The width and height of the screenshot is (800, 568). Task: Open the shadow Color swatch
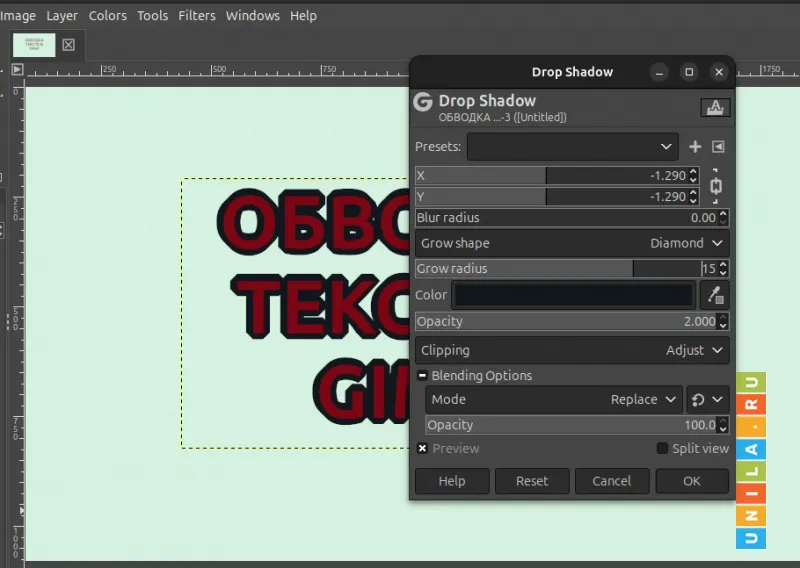573,295
